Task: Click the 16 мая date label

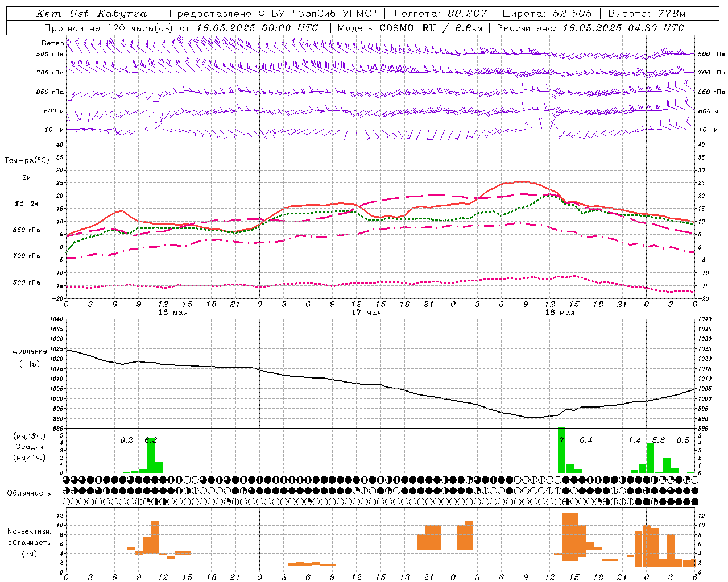Action: (x=173, y=313)
